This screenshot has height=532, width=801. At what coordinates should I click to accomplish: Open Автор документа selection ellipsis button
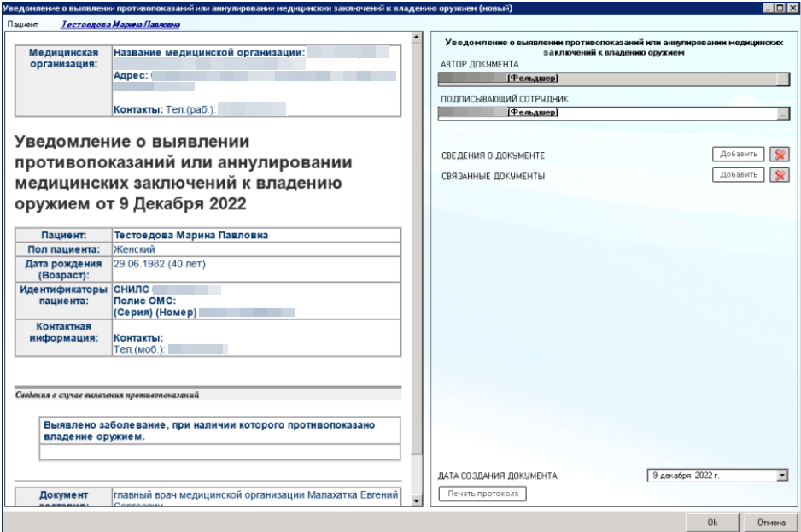[x=782, y=79]
